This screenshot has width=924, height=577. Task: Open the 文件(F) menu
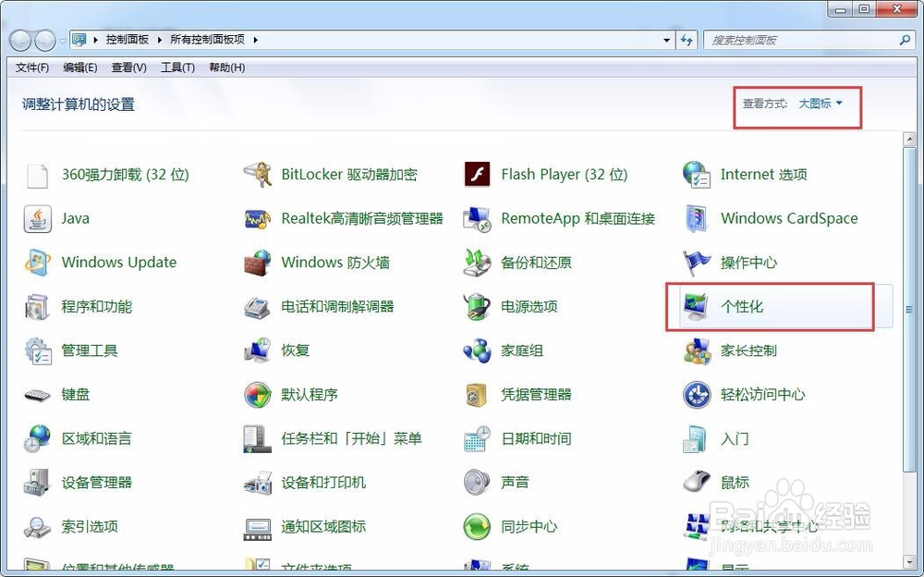[x=31, y=68]
